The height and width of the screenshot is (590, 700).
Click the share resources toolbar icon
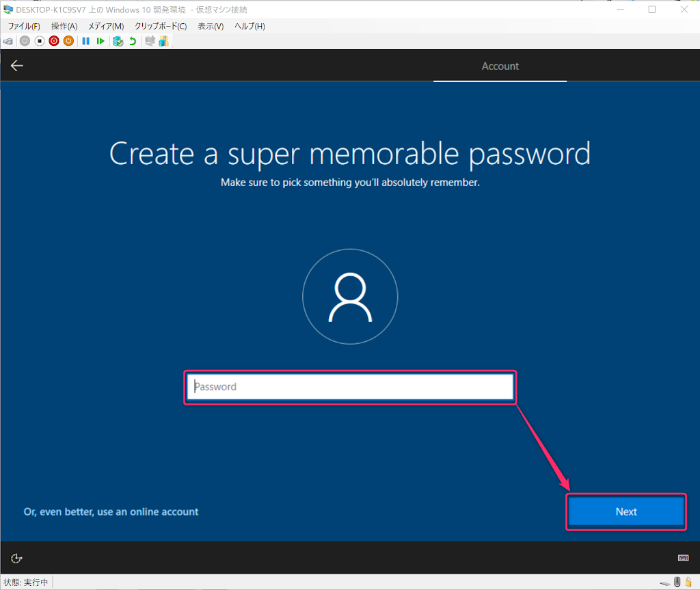164,41
